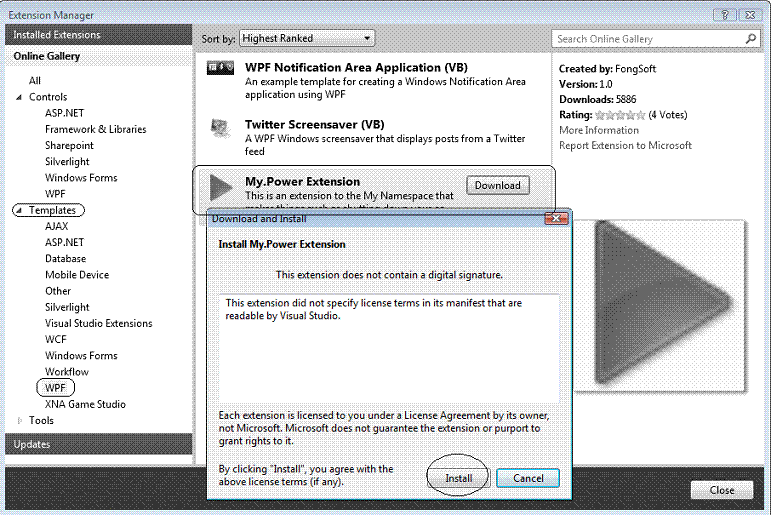Click 'Created by: FongSoft' text

(x=607, y=69)
